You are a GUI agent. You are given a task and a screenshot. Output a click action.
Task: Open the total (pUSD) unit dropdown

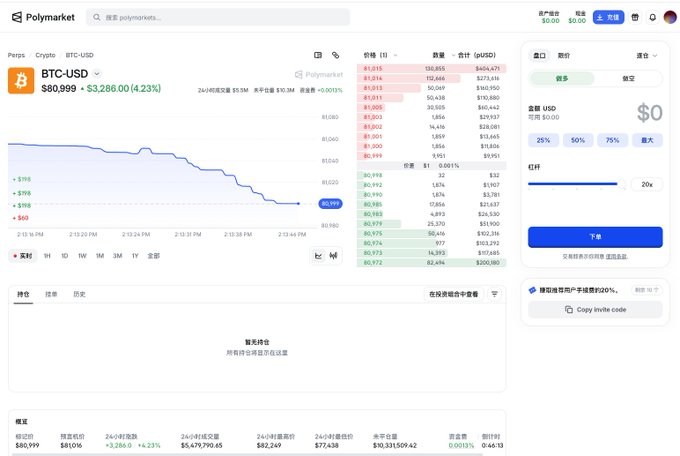tap(454, 55)
